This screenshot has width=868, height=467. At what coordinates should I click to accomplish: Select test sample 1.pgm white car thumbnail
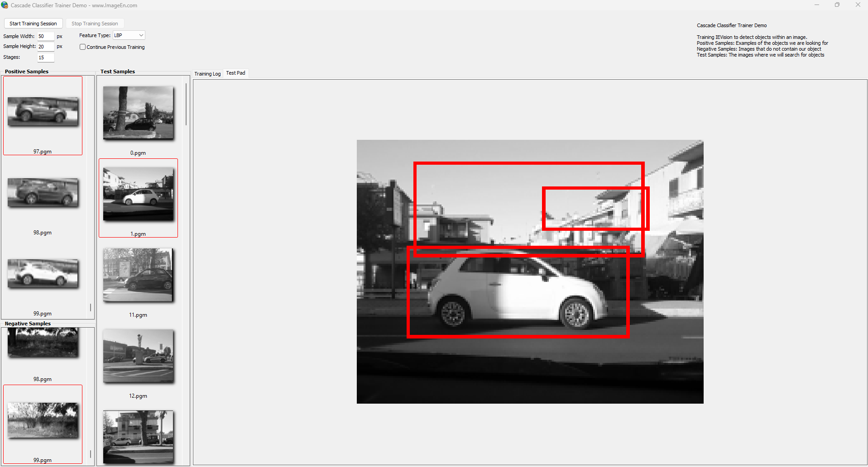(x=138, y=194)
